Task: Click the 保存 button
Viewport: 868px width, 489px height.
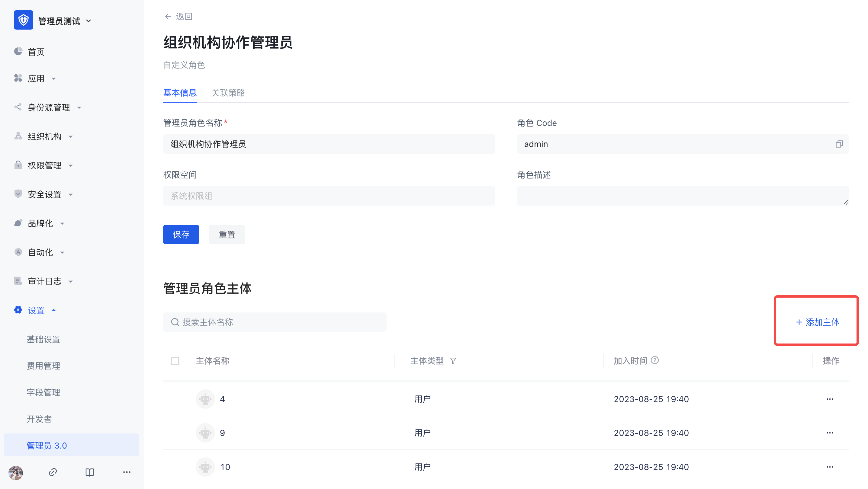Action: pos(181,235)
